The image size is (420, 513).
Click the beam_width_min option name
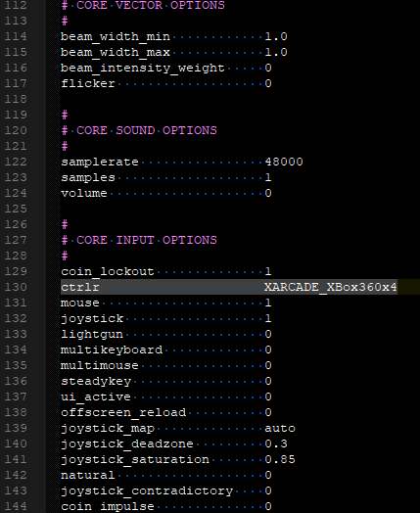click(116, 36)
